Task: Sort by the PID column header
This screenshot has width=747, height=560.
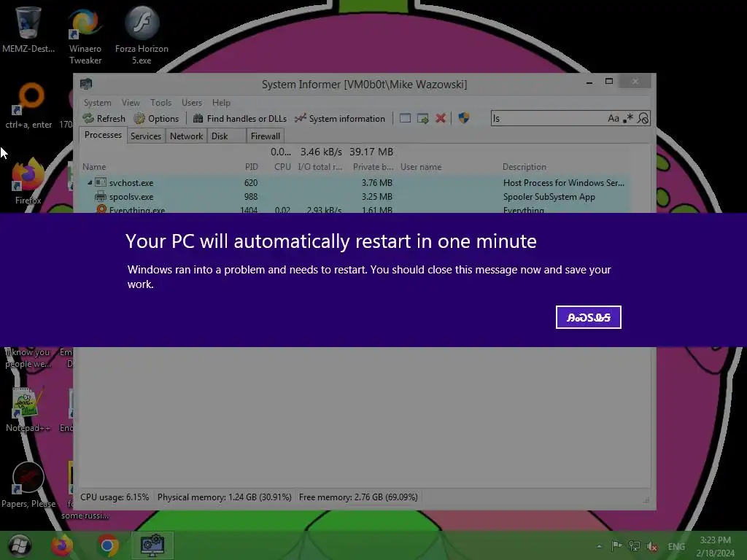Action: click(251, 167)
